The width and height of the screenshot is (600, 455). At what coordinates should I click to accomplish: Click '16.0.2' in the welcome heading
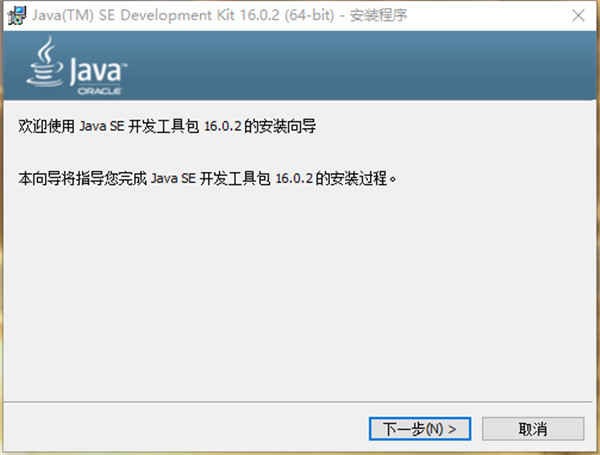coord(223,126)
